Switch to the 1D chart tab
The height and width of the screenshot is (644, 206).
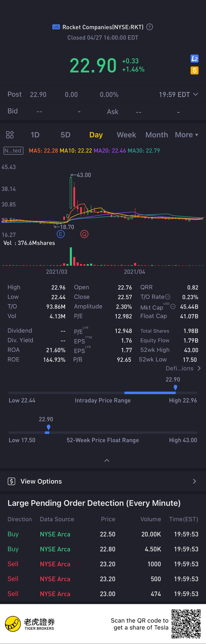[x=35, y=135]
